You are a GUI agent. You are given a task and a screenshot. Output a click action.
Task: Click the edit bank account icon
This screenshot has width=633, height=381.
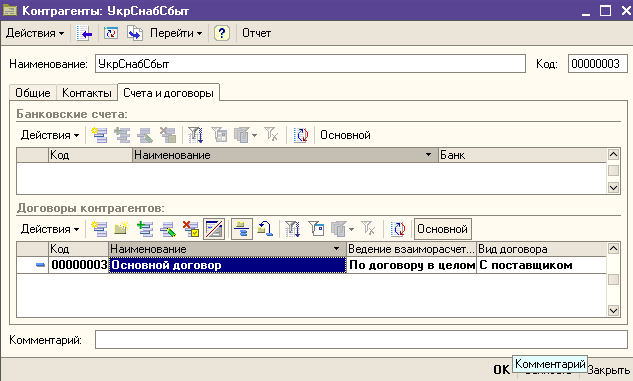click(145, 135)
